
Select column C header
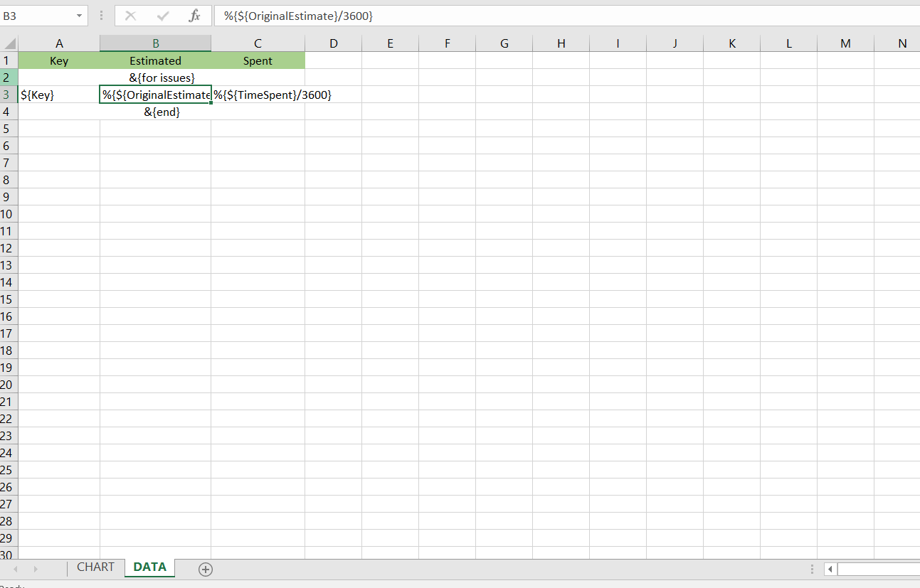258,43
